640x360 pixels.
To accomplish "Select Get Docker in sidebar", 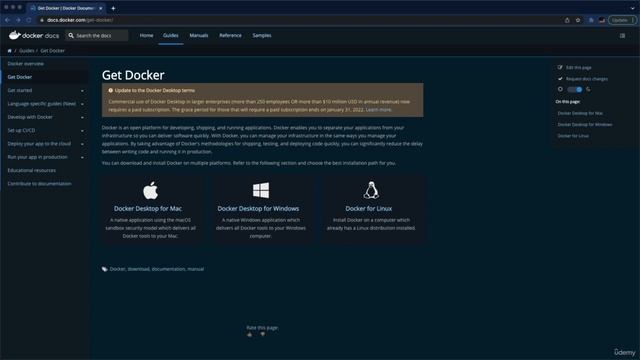I will pyautogui.click(x=20, y=77).
